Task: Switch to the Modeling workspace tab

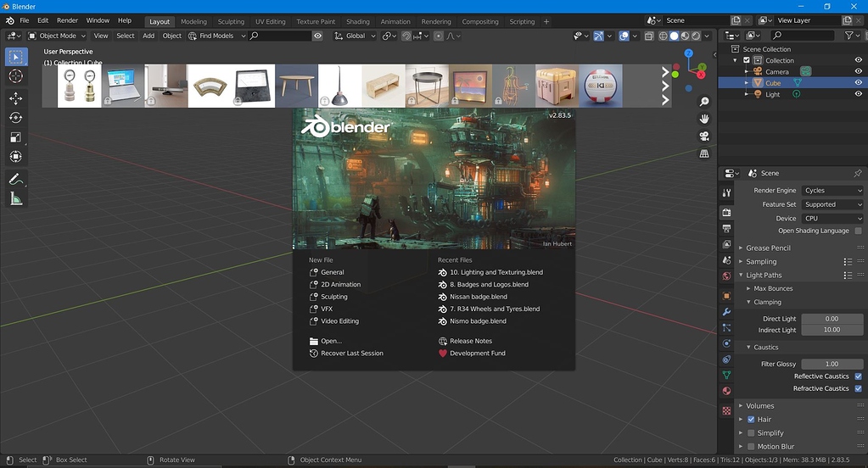Action: pos(193,21)
